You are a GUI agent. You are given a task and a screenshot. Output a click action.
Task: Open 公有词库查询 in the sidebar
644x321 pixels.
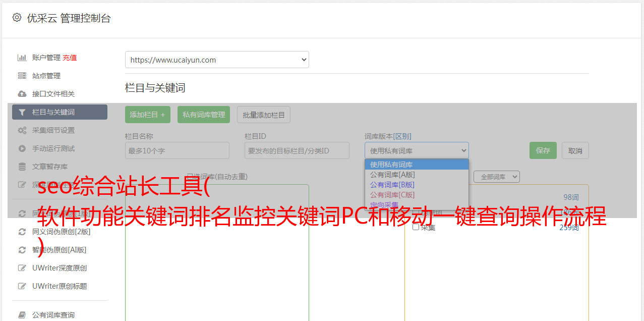(53, 315)
